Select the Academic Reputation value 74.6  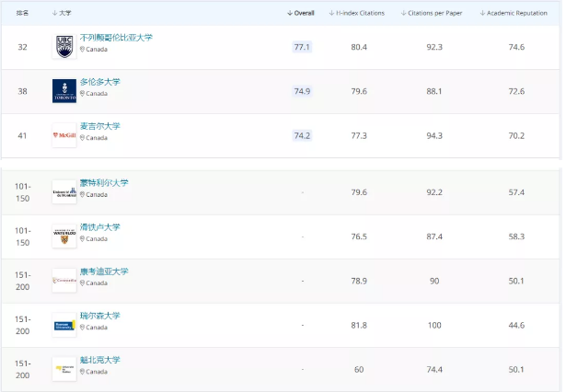point(516,47)
